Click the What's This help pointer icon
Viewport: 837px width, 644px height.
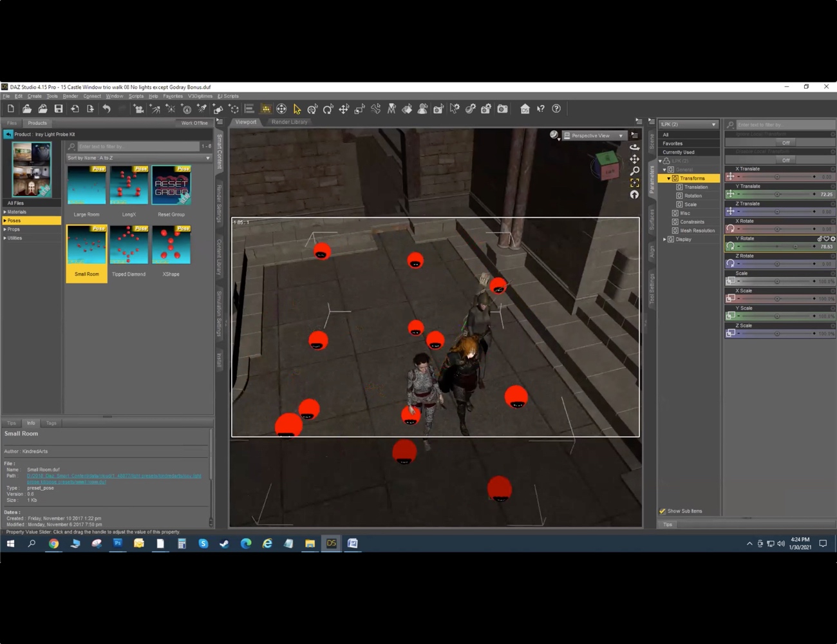click(541, 109)
